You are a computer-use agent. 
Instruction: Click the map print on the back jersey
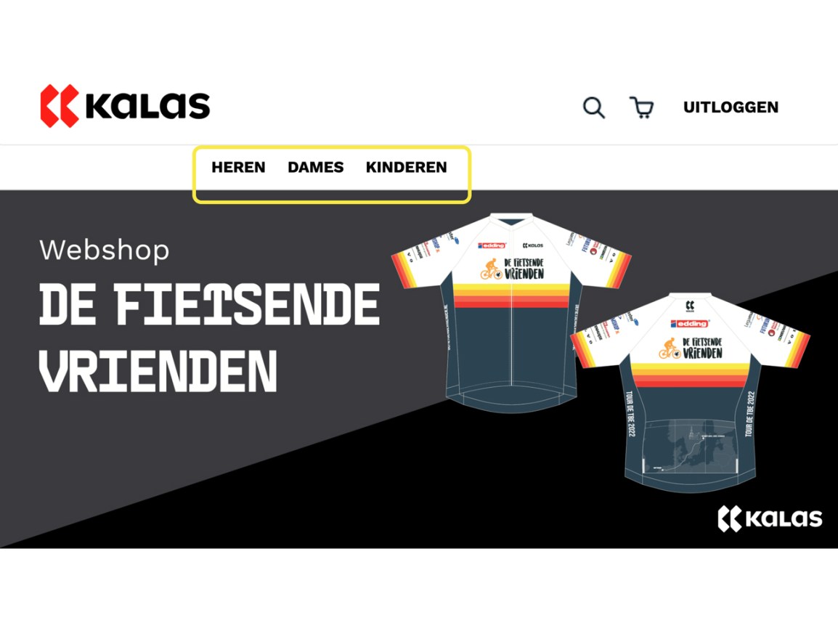[690, 447]
